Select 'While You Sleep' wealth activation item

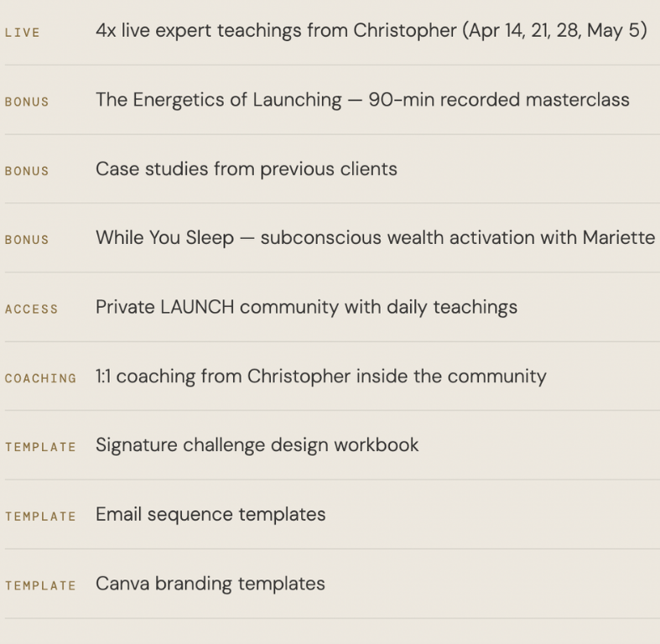pyautogui.click(x=374, y=237)
